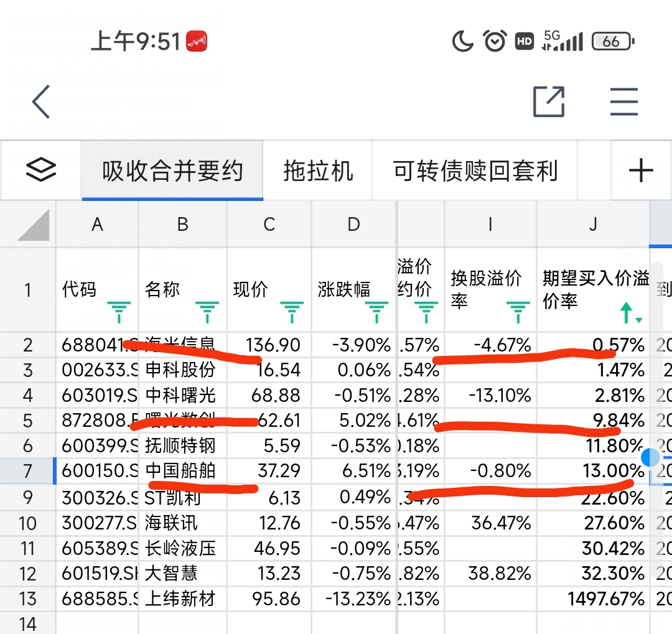Select cell 27.60% in column J
This screenshot has width=672, height=634.
coord(593,523)
